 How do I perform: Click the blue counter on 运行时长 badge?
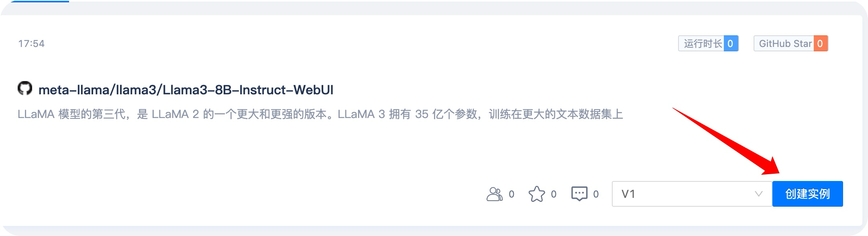tap(731, 44)
